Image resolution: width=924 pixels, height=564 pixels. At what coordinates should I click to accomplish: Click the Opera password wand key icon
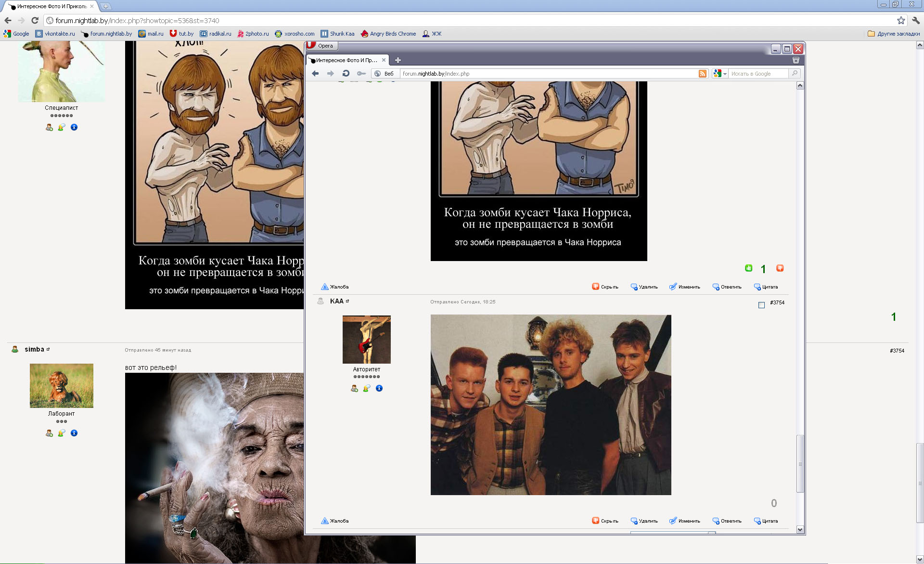click(361, 74)
